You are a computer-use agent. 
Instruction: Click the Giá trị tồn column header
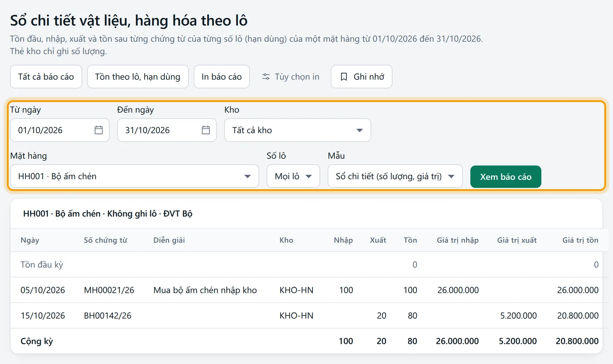click(580, 240)
